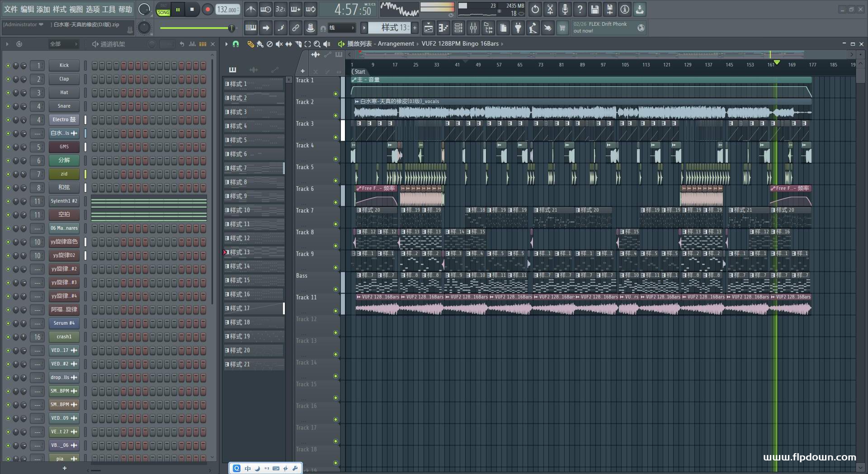Select the zoom tool in playlist toolbar
The height and width of the screenshot is (474, 868).
[317, 44]
